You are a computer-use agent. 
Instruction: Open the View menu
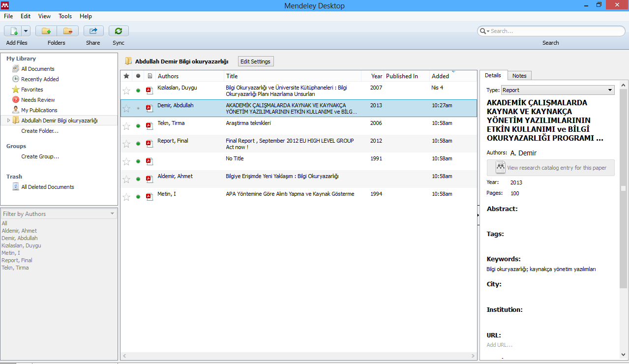click(x=44, y=16)
